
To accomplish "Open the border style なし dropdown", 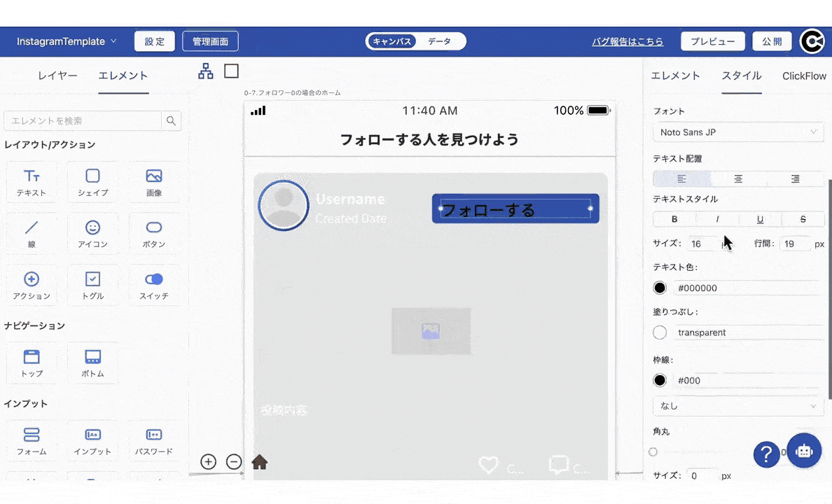I will [x=738, y=406].
